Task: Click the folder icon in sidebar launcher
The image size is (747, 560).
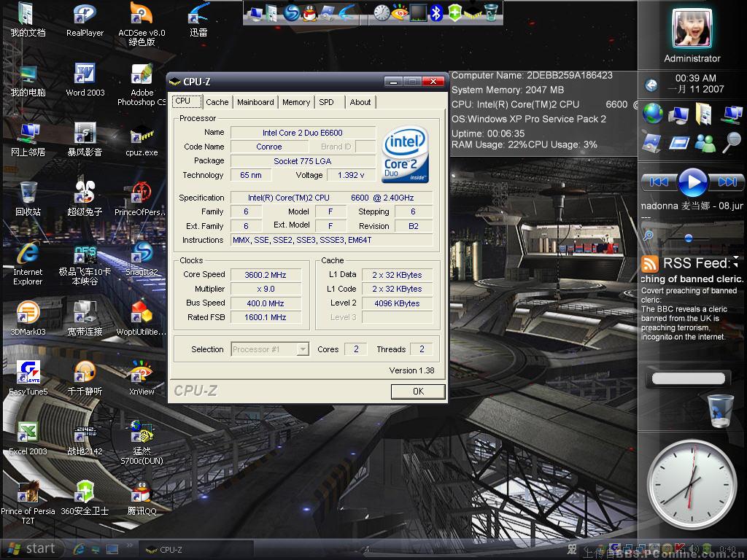Action: point(703,114)
